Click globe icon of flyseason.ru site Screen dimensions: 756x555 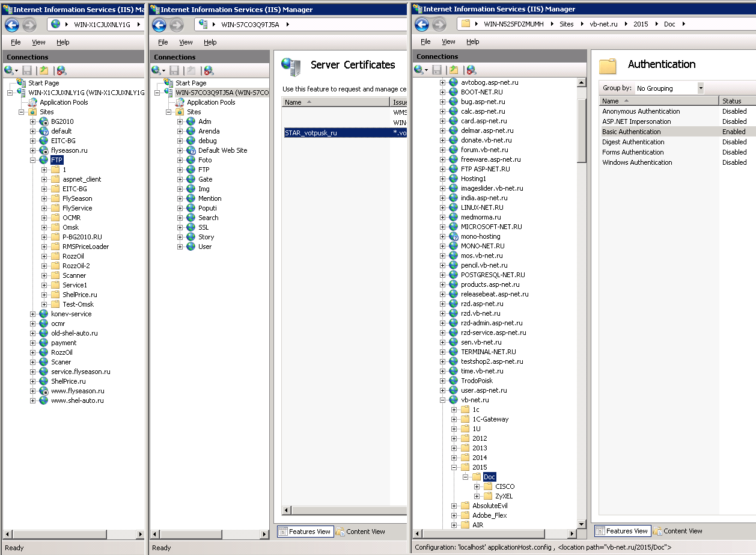pyautogui.click(x=43, y=150)
